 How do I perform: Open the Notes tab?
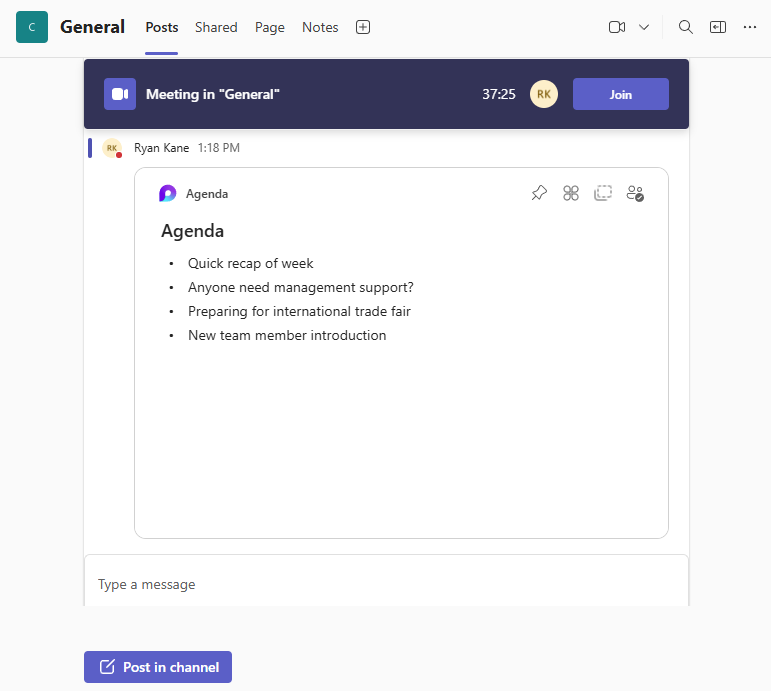320,27
